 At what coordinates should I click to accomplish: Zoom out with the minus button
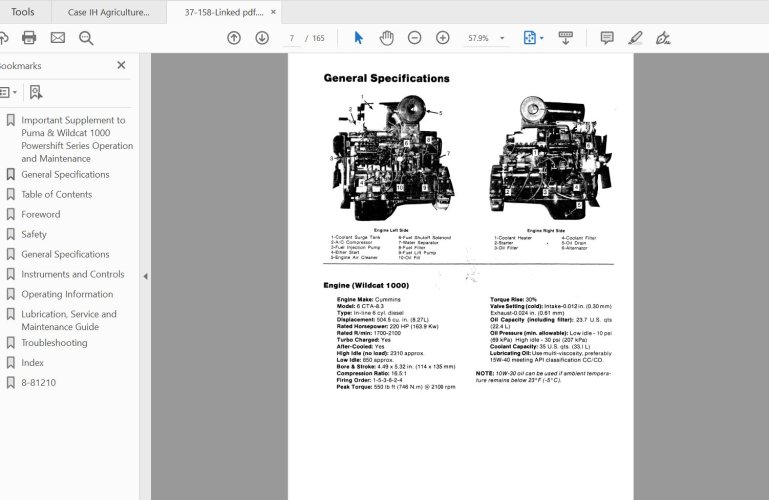pyautogui.click(x=414, y=38)
